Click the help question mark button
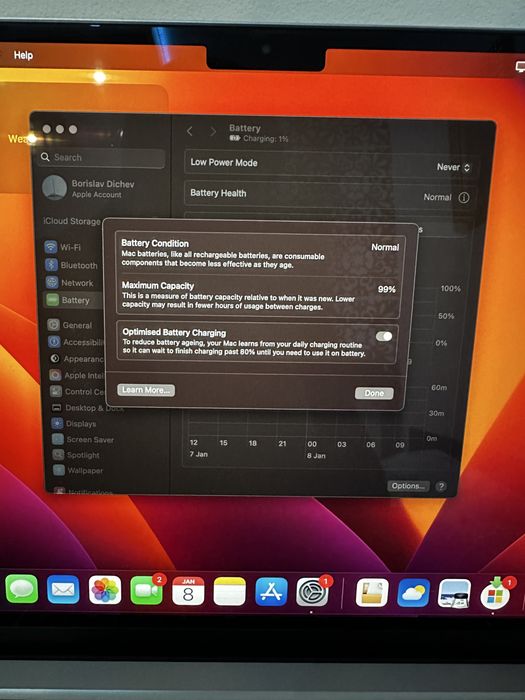This screenshot has width=525, height=700. tap(441, 486)
